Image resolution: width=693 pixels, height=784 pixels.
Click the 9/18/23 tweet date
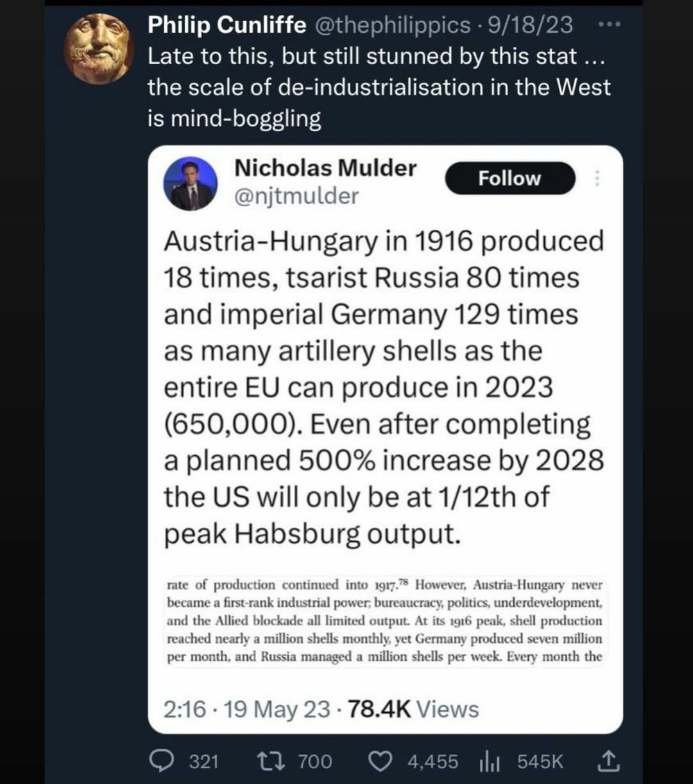point(530,25)
